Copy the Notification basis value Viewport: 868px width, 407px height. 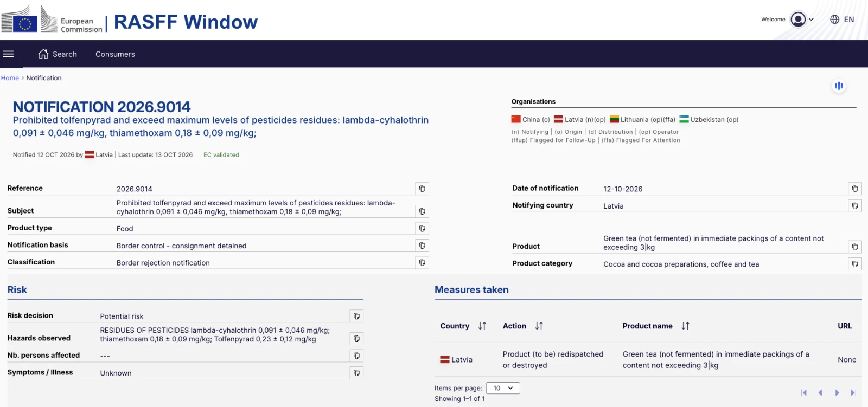pos(422,246)
